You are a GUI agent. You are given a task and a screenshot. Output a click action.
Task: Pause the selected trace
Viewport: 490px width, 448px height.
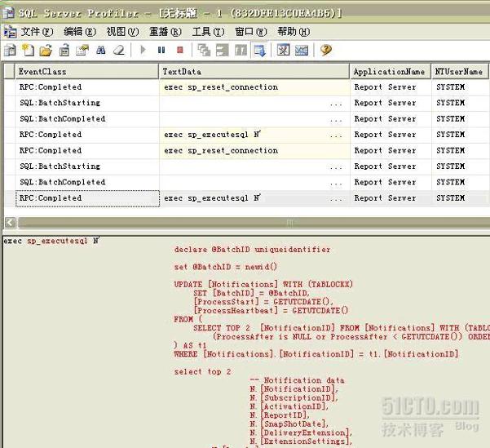pos(161,50)
